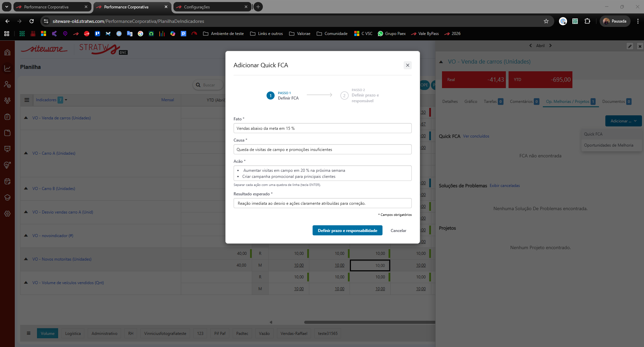Collapse the VO - Carro A row
The width and height of the screenshot is (644, 347).
pos(26,153)
